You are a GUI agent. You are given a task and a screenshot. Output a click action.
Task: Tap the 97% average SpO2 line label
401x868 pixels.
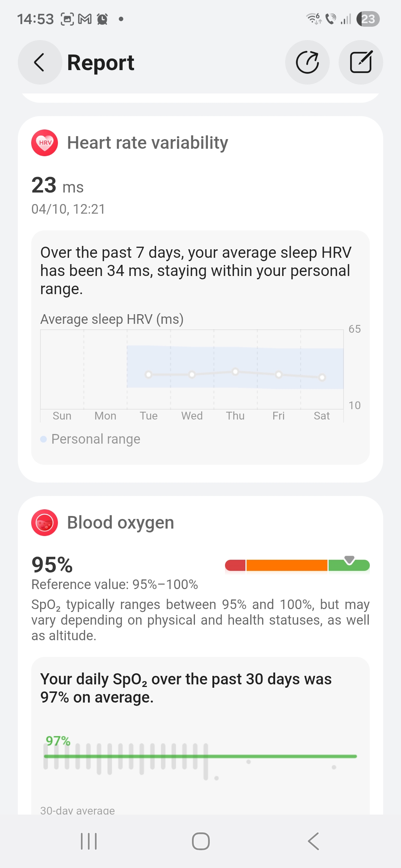[58, 741]
